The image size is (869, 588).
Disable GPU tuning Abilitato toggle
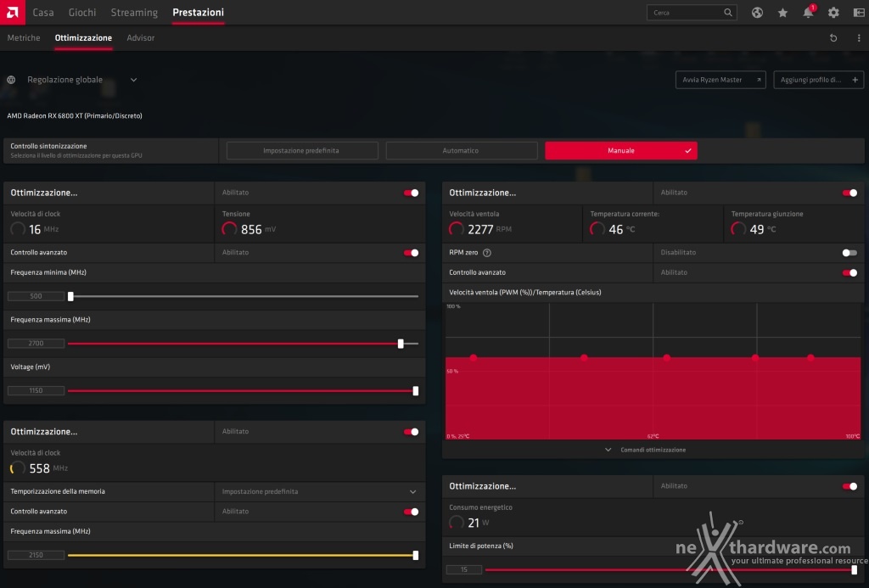click(x=412, y=193)
